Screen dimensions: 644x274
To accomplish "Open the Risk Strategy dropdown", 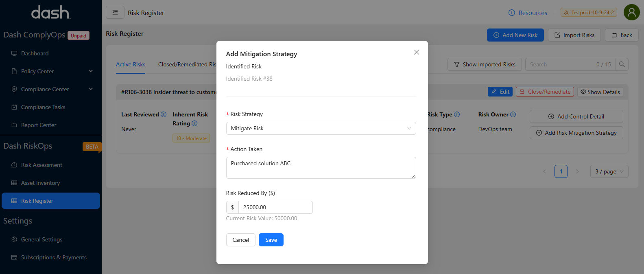I will 321,128.
